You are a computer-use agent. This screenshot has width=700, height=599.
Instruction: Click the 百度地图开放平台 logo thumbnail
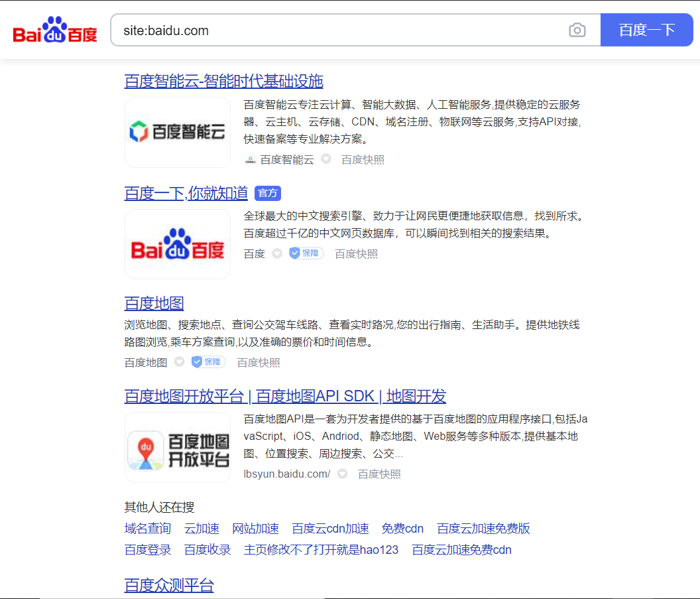(177, 447)
